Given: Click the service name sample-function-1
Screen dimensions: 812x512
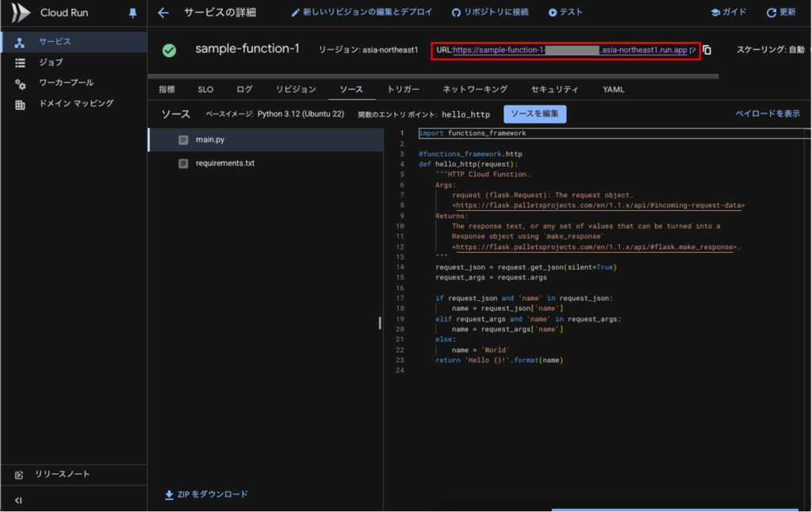Looking at the screenshot, I should pos(247,48).
